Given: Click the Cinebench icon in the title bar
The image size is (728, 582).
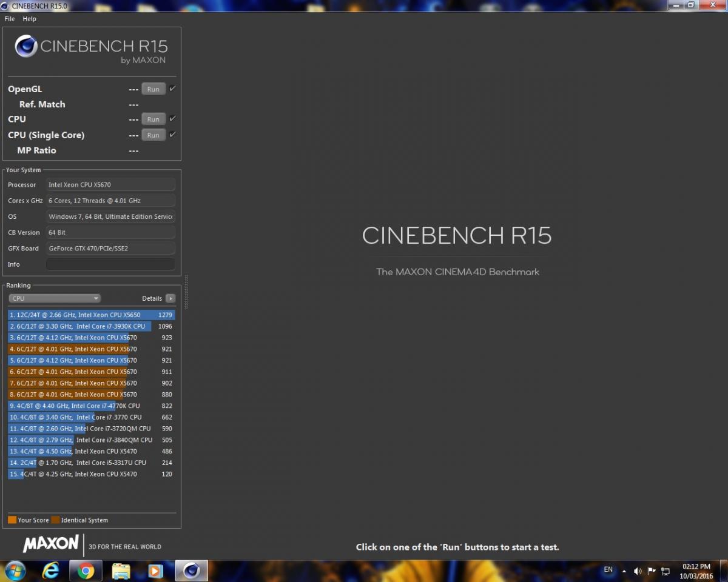Looking at the screenshot, I should click(x=5, y=5).
